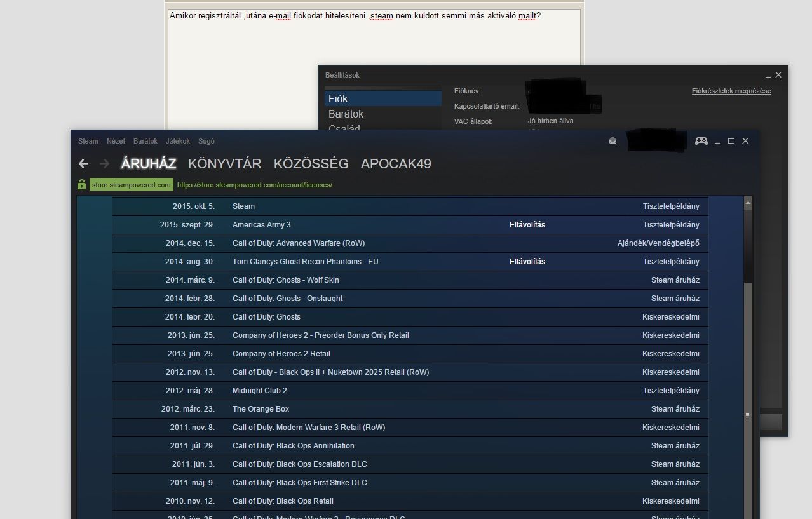Open Steam inbox notifications envelope icon
This screenshot has width=812, height=519.
click(612, 140)
